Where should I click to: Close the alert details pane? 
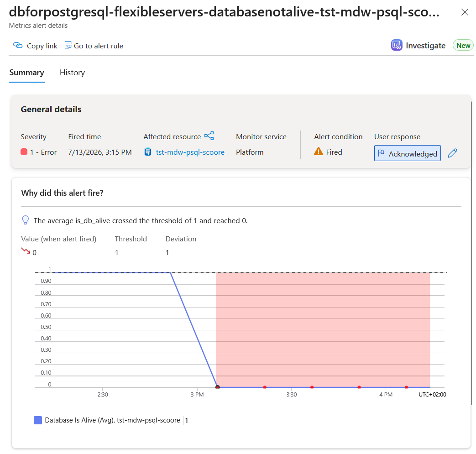(x=465, y=12)
